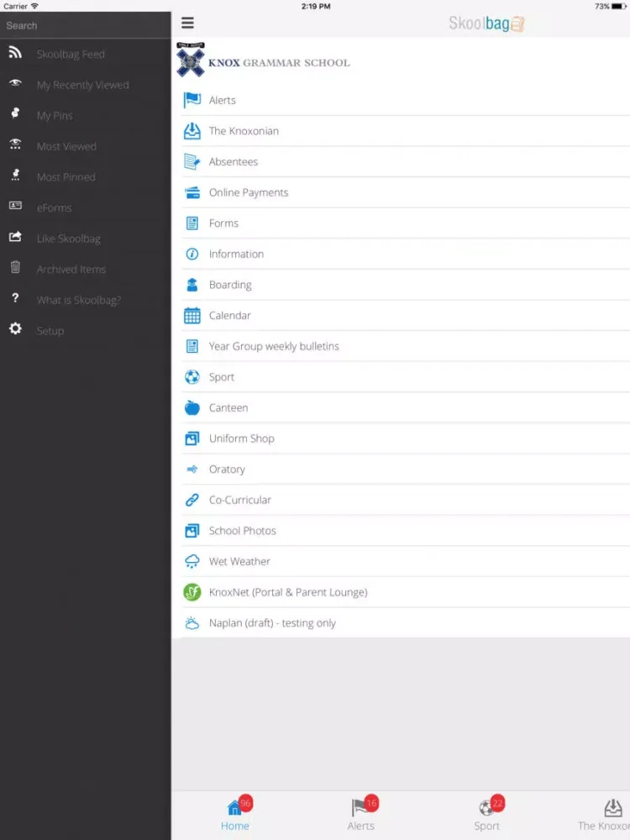The image size is (630, 840).
Task: Open the Calendar grid icon
Action: pos(192,316)
